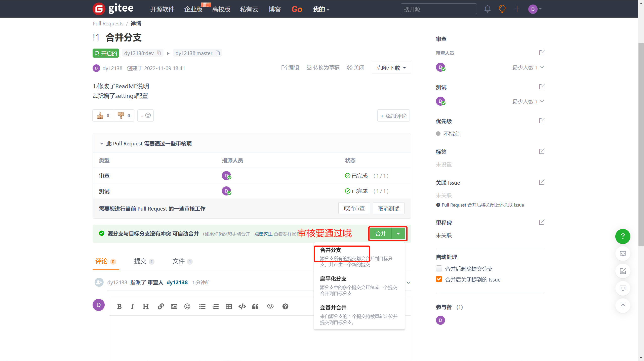
Task: Click the 取消审查 button
Action: click(354, 209)
